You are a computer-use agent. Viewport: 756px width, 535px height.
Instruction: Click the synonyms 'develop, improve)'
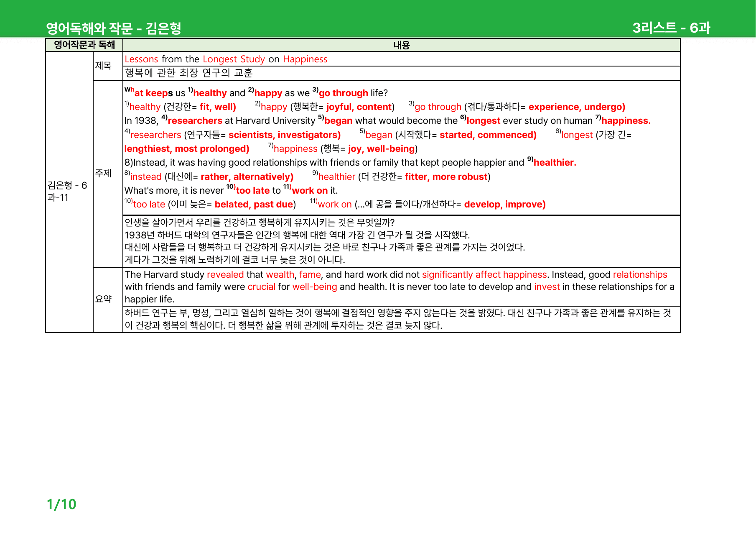[505, 205]
